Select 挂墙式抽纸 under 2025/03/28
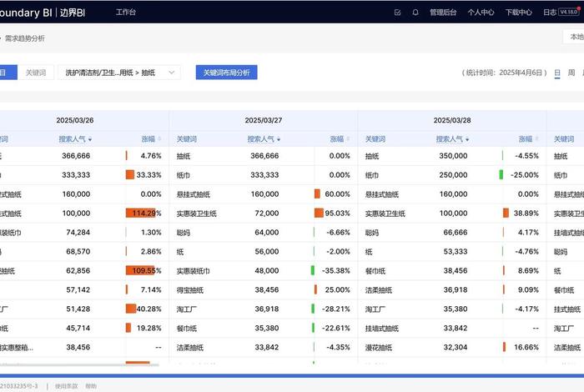 coord(382,329)
